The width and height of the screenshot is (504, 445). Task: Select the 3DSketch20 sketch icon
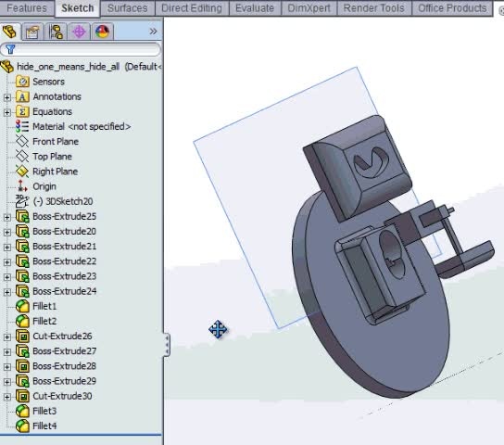point(22,201)
